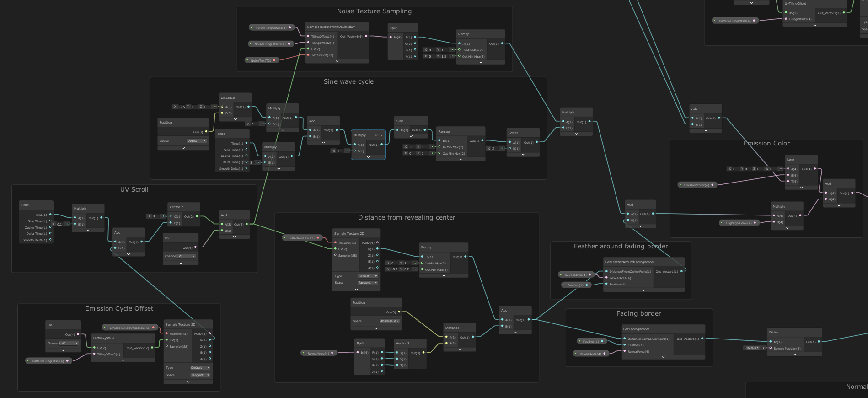The height and width of the screenshot is (398, 868).
Task: Select the EmissionColor(4) property pill
Action: [697, 185]
